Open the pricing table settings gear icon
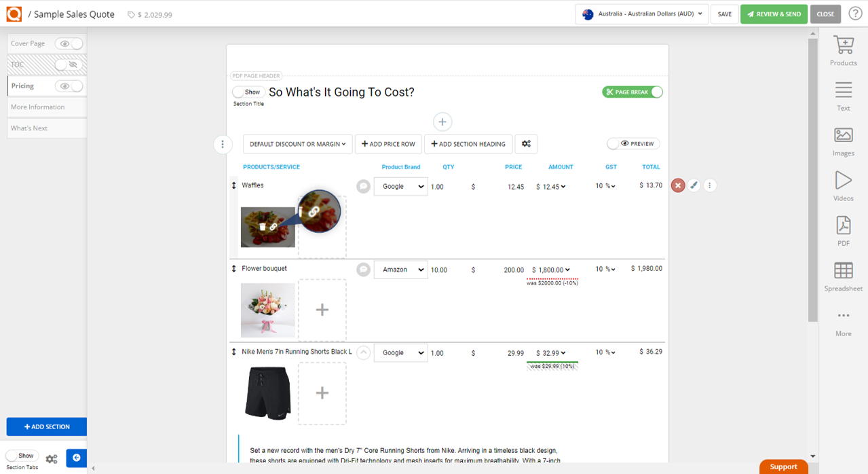 (x=525, y=144)
